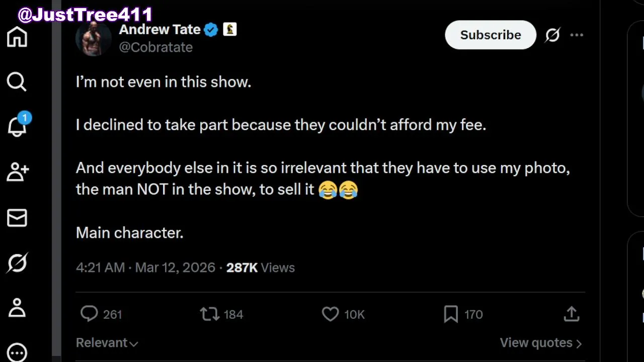Like the post with 10K likes
The image size is (644, 362).
[331, 314]
